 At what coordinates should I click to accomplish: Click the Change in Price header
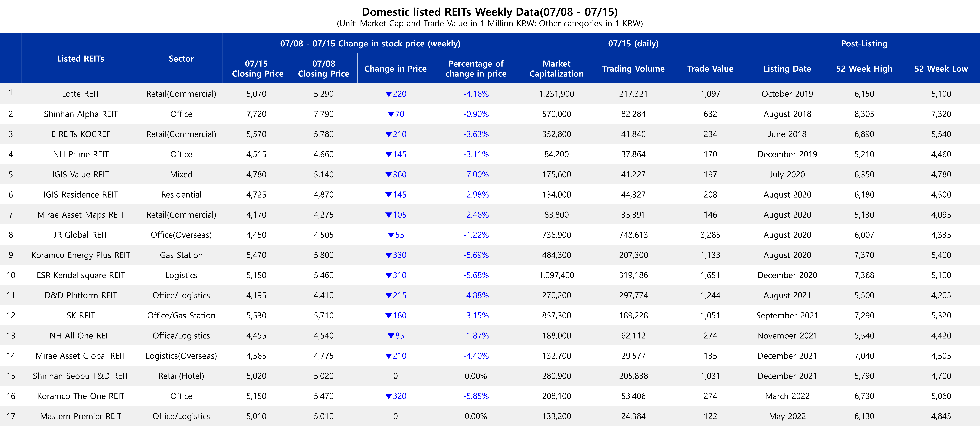tap(396, 69)
